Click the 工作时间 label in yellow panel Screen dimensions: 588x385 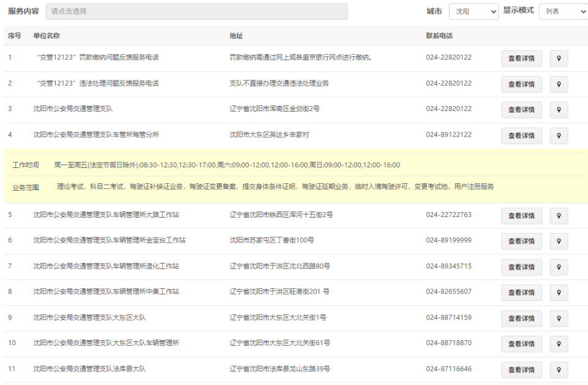tap(26, 165)
